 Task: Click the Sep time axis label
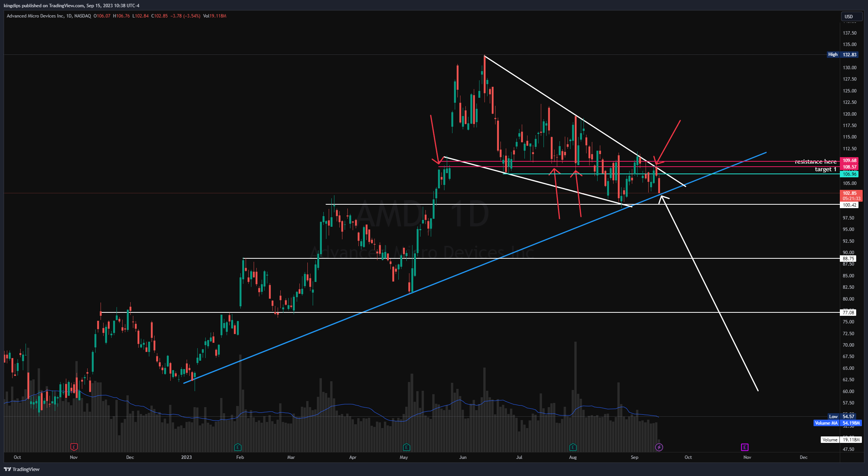635,457
